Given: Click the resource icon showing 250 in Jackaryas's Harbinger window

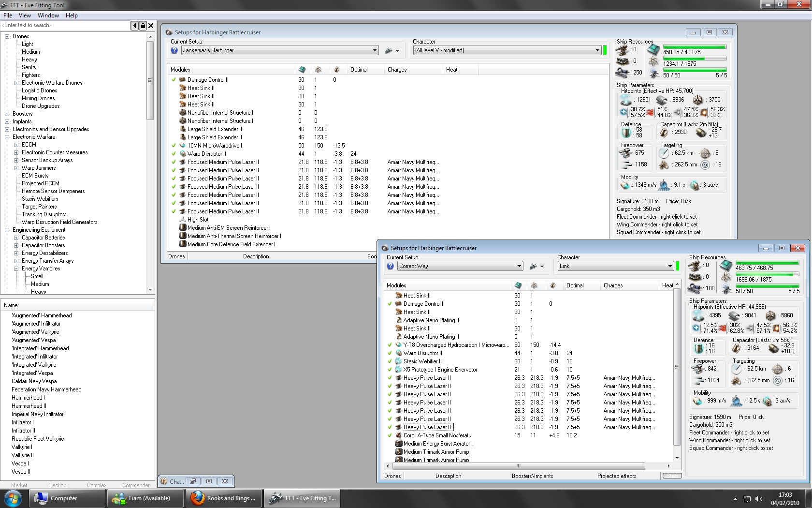Looking at the screenshot, I should (622, 73).
